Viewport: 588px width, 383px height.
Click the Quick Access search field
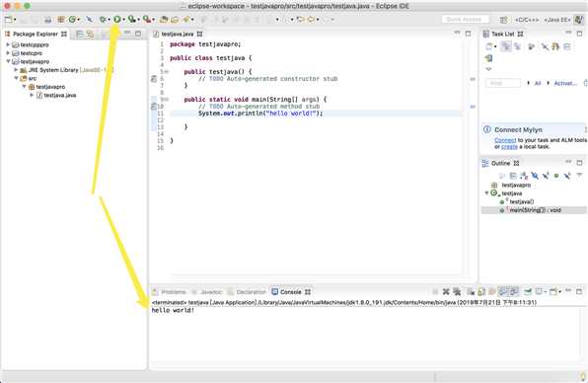(x=466, y=19)
